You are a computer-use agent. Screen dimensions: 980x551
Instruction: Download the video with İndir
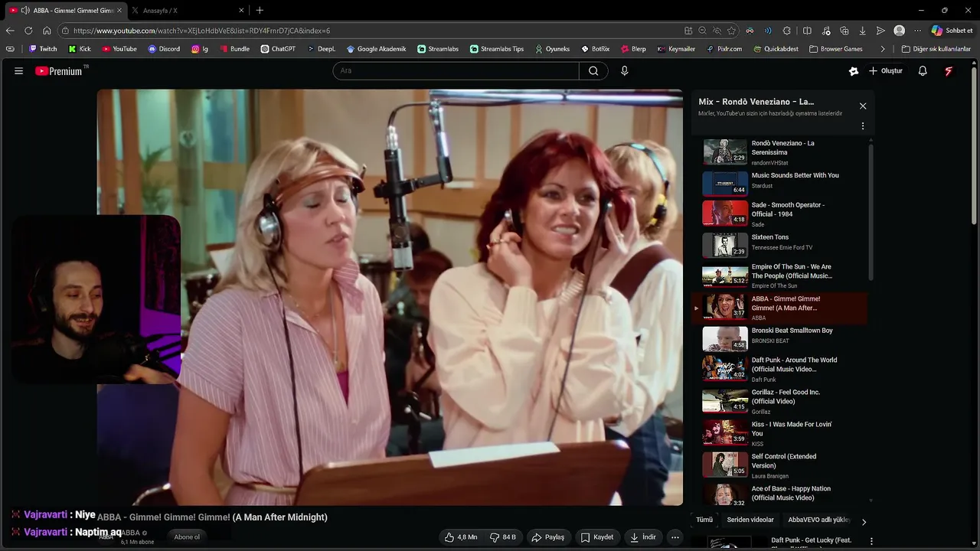pyautogui.click(x=643, y=537)
